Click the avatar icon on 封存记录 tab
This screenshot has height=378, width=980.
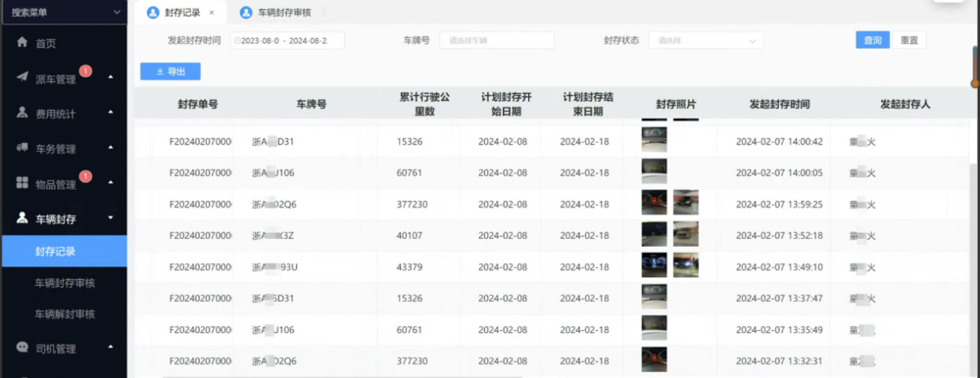tap(153, 13)
